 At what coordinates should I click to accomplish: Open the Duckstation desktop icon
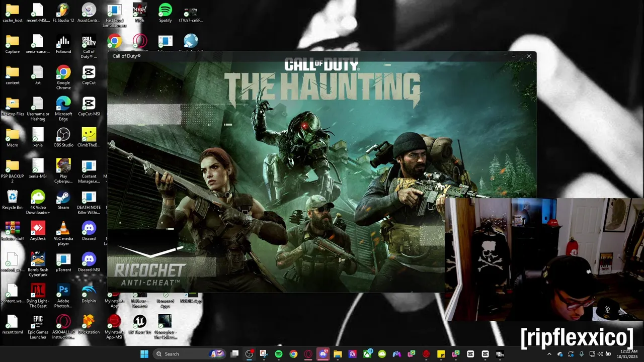pyautogui.click(x=89, y=325)
